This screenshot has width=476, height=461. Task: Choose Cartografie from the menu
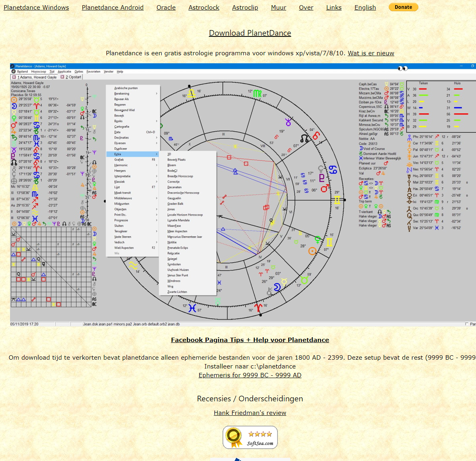[x=122, y=127]
